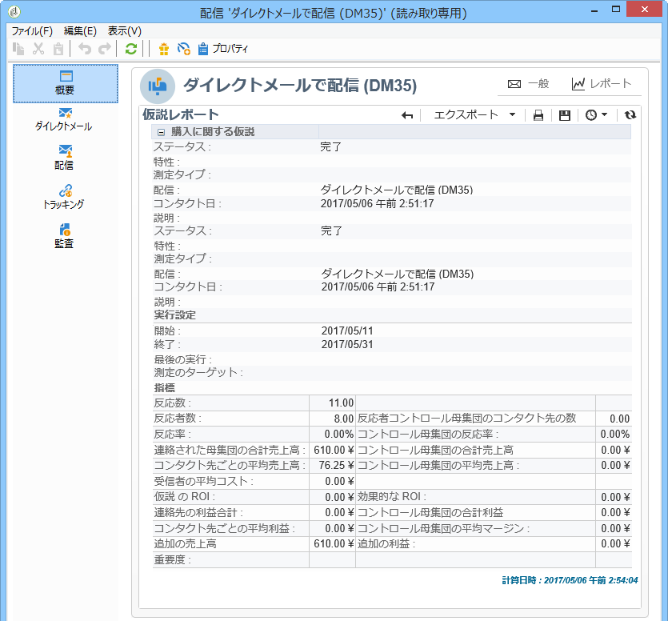Click start date 2017/05/11
The width and height of the screenshot is (672, 621).
click(347, 331)
